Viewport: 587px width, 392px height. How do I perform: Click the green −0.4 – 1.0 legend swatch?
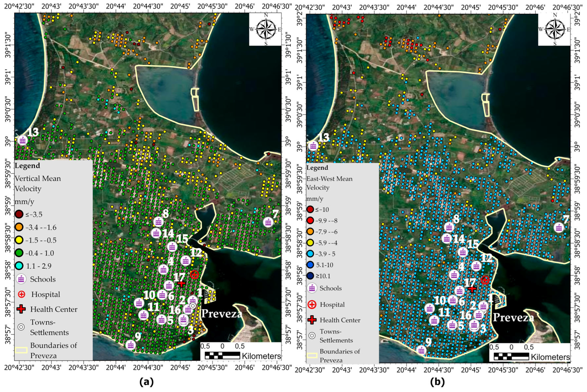19,253
